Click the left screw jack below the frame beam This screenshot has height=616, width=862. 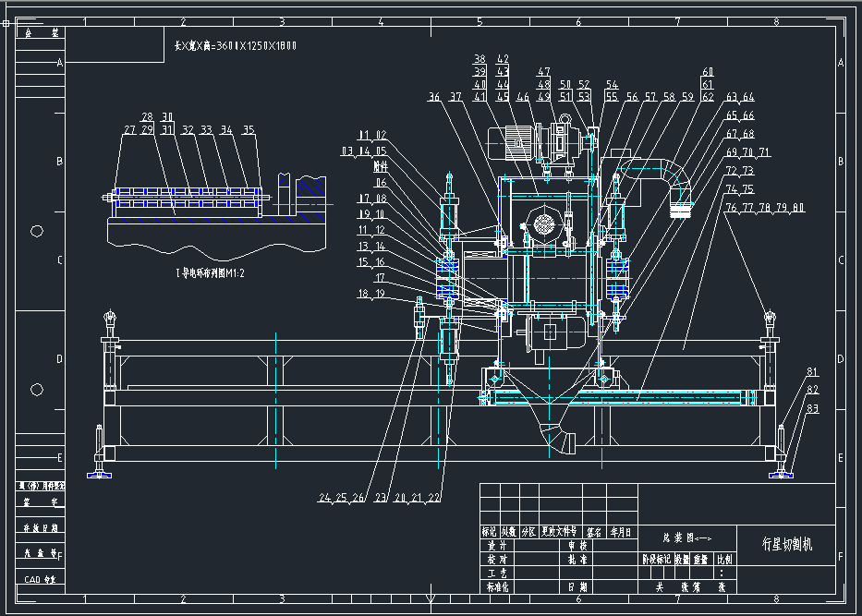(100, 443)
